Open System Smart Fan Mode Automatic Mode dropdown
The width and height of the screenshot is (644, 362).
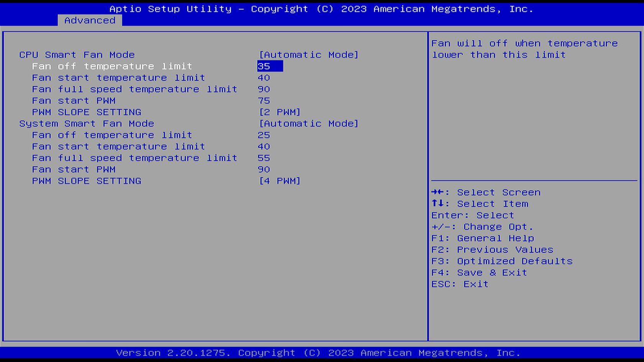[x=309, y=124]
